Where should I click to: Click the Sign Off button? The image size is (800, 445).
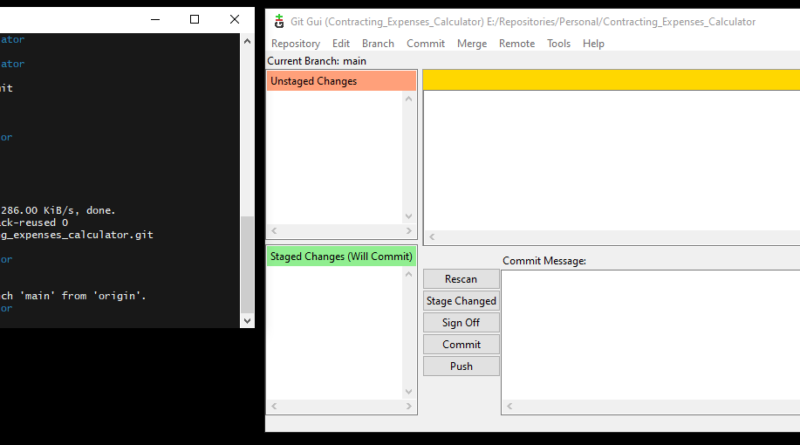coord(461,323)
